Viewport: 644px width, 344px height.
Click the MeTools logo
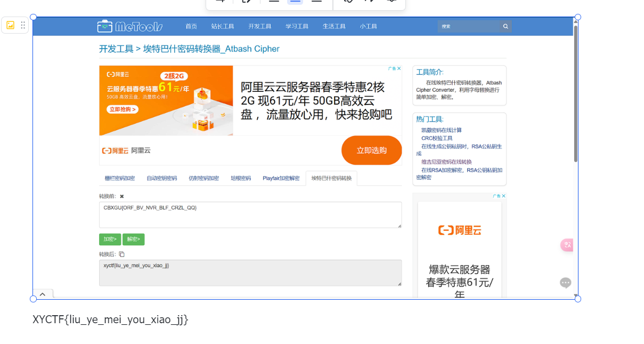[x=130, y=26]
